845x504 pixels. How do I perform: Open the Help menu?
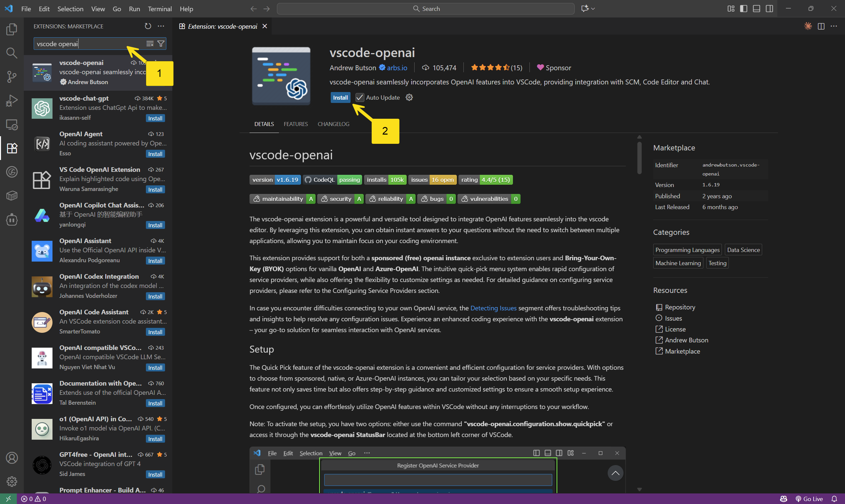click(x=186, y=9)
